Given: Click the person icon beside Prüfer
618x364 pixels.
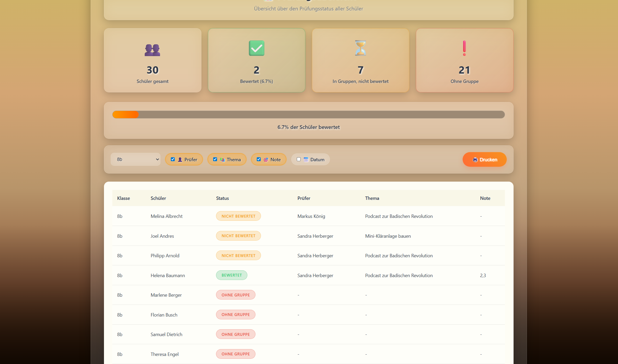Looking at the screenshot, I should 180,160.
